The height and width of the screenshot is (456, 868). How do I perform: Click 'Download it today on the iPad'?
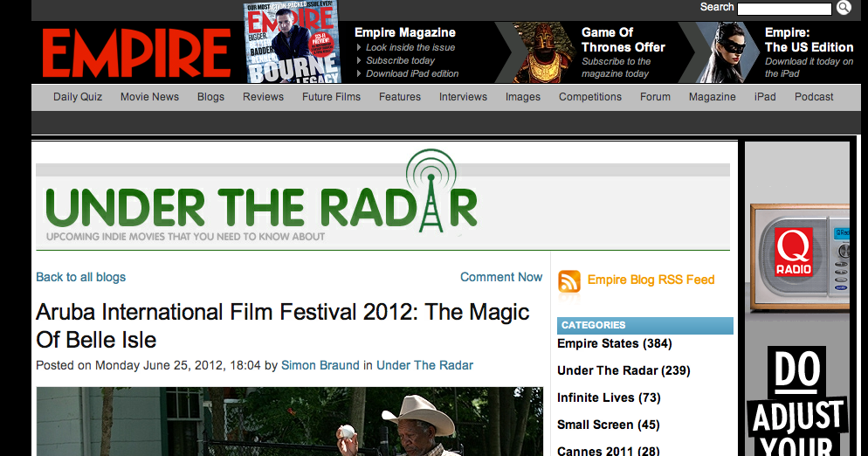click(x=809, y=67)
